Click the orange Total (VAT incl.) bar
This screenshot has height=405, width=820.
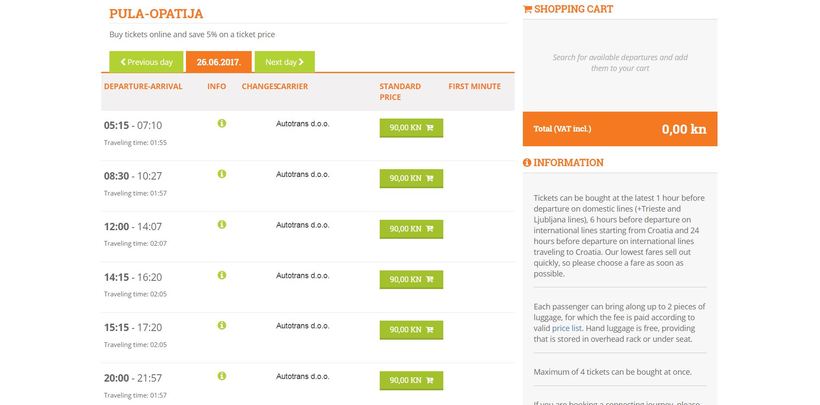(619, 129)
